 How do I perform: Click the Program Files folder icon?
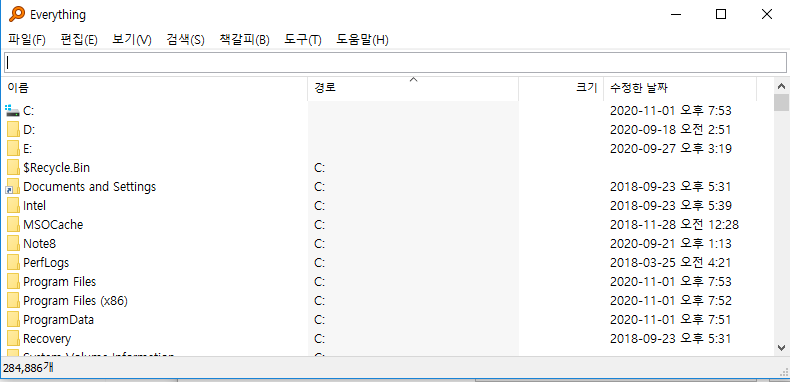pos(14,281)
